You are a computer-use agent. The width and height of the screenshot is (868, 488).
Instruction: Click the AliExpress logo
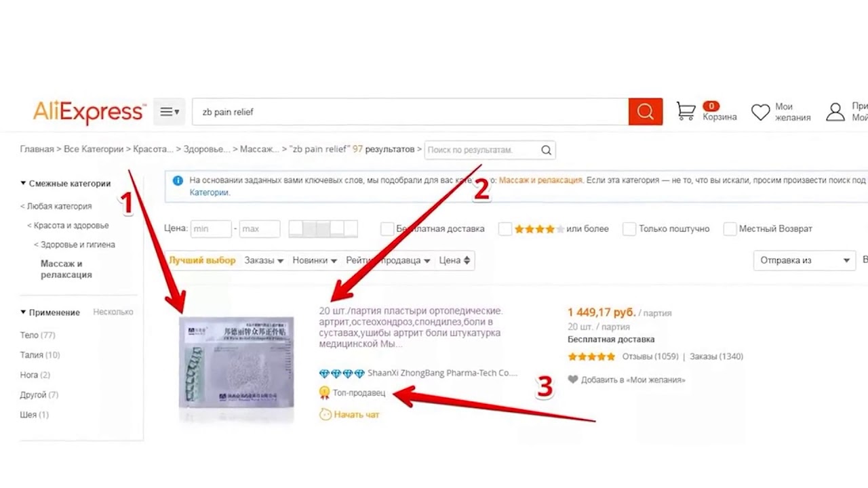89,112
